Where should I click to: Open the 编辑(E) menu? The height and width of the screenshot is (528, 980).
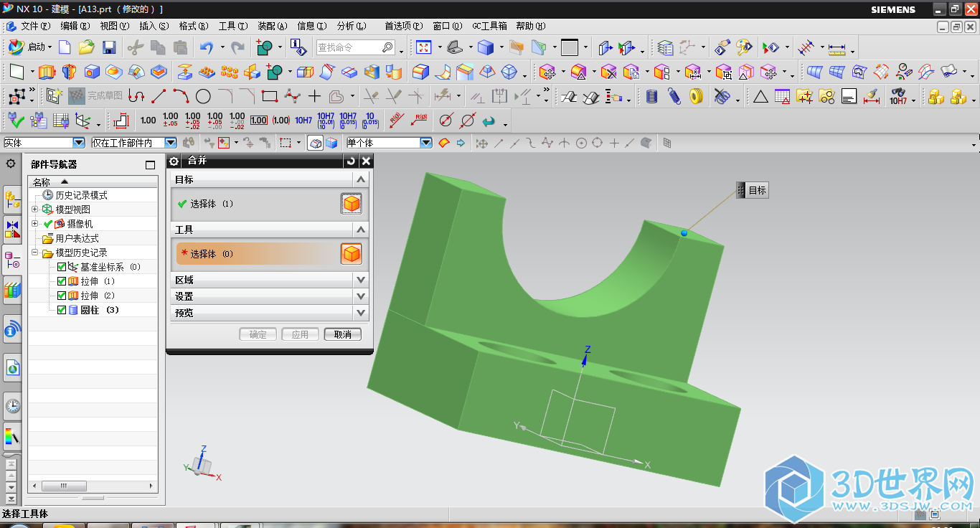75,26
